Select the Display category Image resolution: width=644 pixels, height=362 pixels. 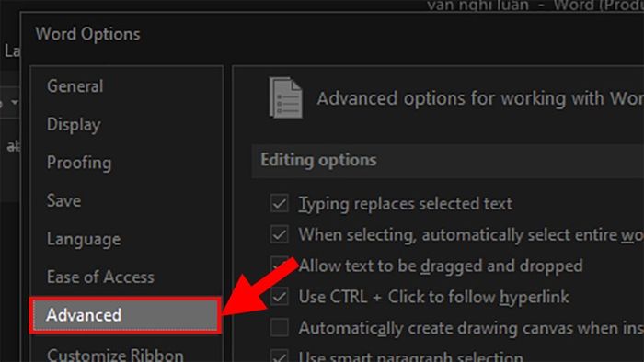(x=74, y=125)
